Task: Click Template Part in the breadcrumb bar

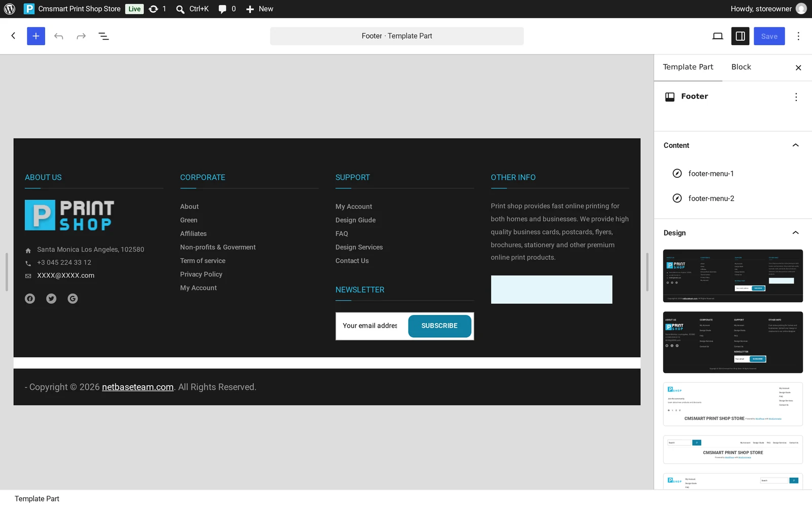Action: 37,499
